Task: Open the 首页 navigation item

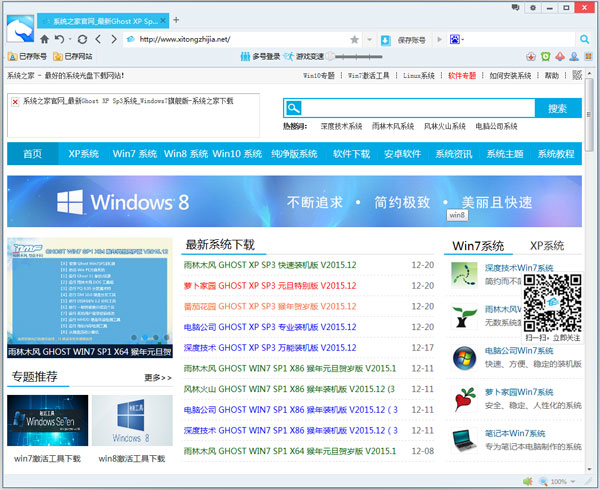Action: click(x=33, y=154)
